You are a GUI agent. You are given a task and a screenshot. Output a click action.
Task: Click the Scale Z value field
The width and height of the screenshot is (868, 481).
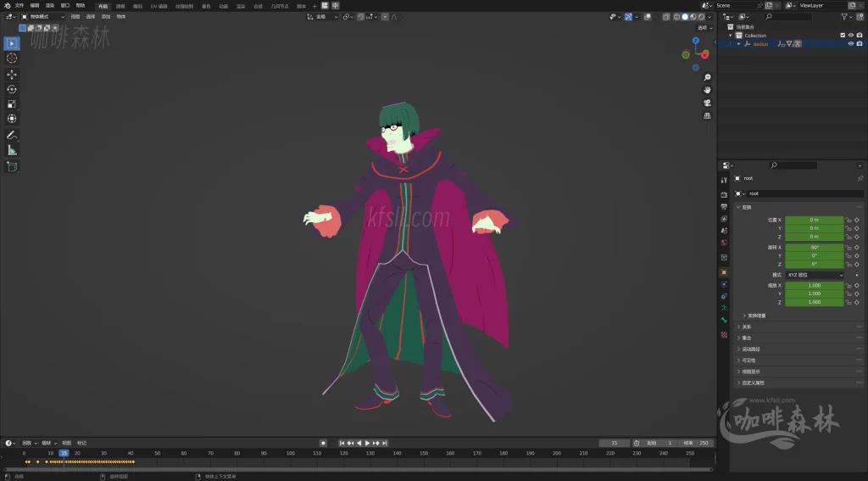pyautogui.click(x=815, y=302)
